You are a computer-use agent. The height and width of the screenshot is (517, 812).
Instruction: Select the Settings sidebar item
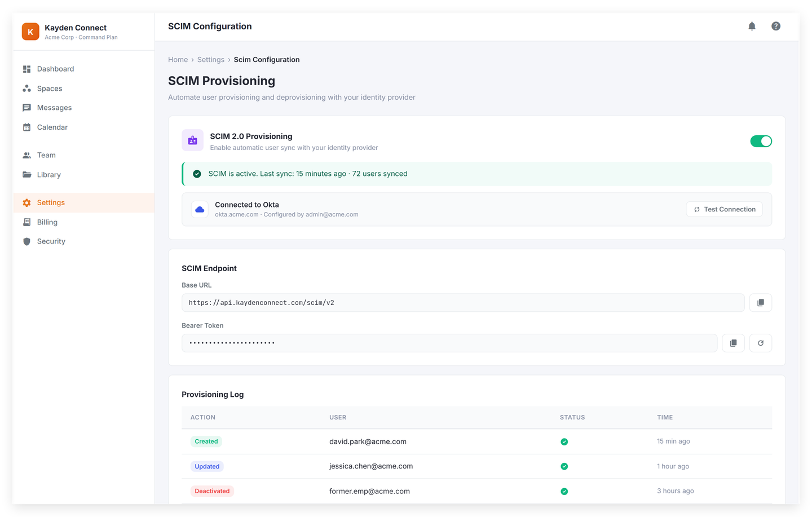[x=83, y=202]
